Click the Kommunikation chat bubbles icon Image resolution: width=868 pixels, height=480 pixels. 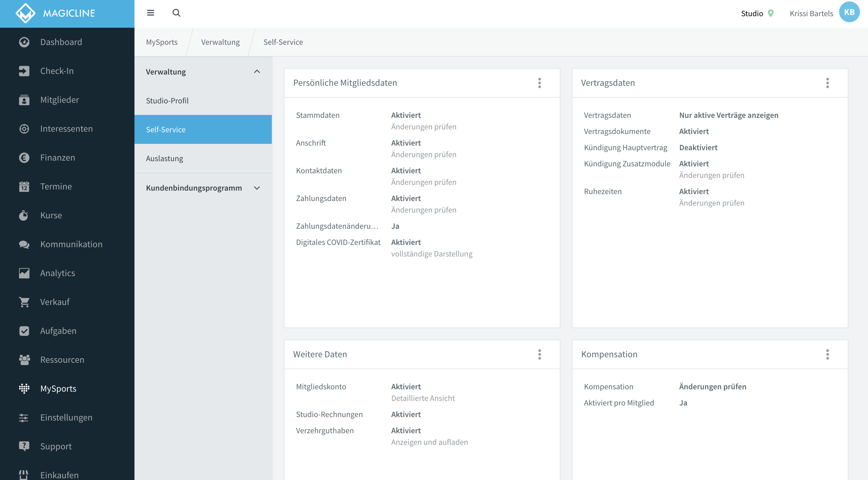[x=24, y=244]
